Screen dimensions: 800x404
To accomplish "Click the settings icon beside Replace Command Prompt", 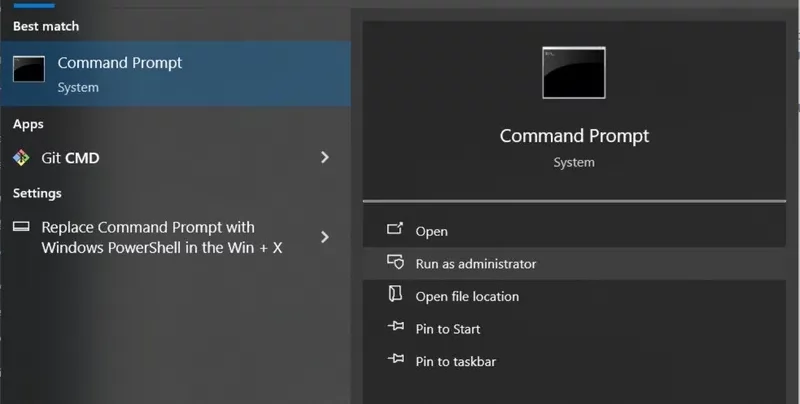I will click(x=21, y=226).
